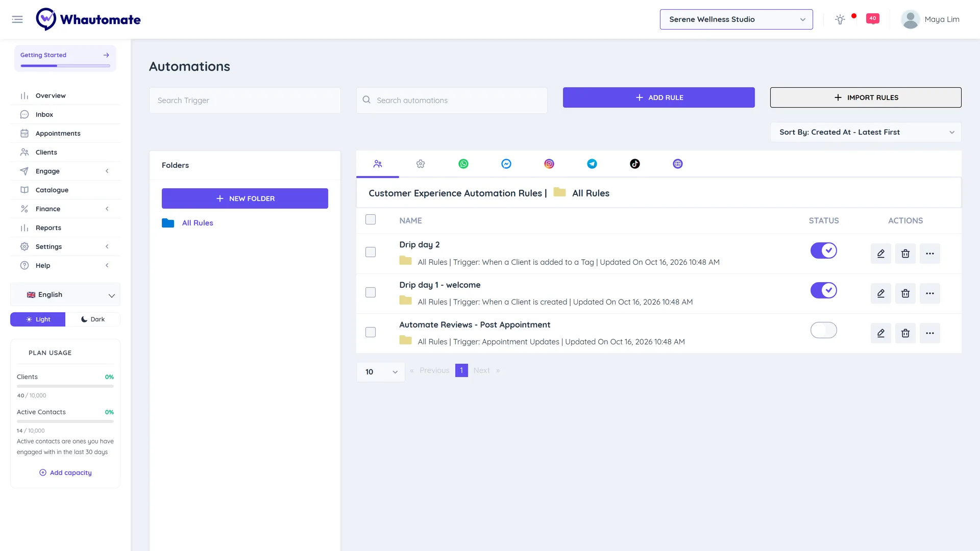Open more actions for Drip day 1 - welcome
The image size is (980, 551).
[930, 293]
